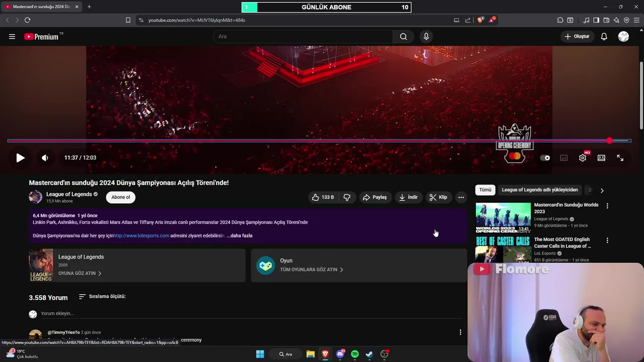Share the video via 'Paylaş'
Image resolution: width=644 pixels, height=362 pixels.
click(x=375, y=197)
